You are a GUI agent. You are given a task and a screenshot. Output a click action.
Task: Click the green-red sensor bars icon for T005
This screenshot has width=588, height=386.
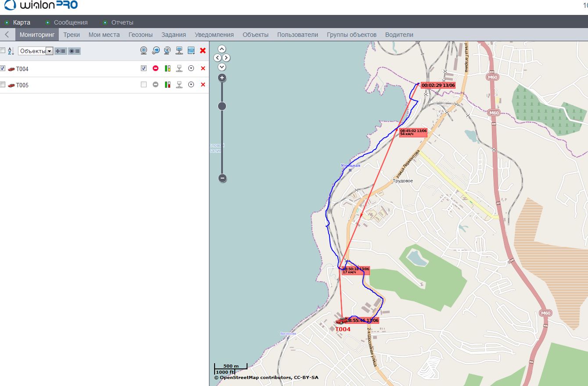(x=167, y=85)
